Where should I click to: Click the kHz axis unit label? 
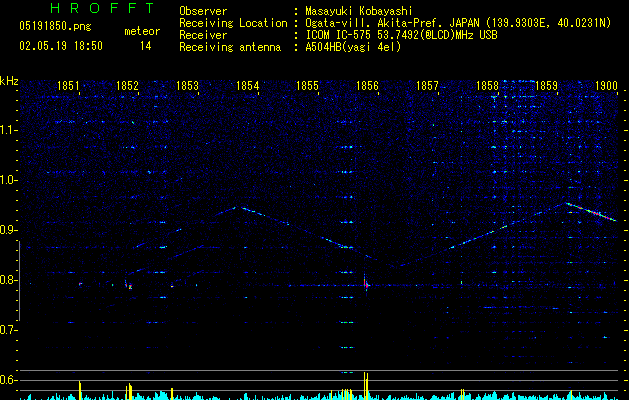[9, 81]
